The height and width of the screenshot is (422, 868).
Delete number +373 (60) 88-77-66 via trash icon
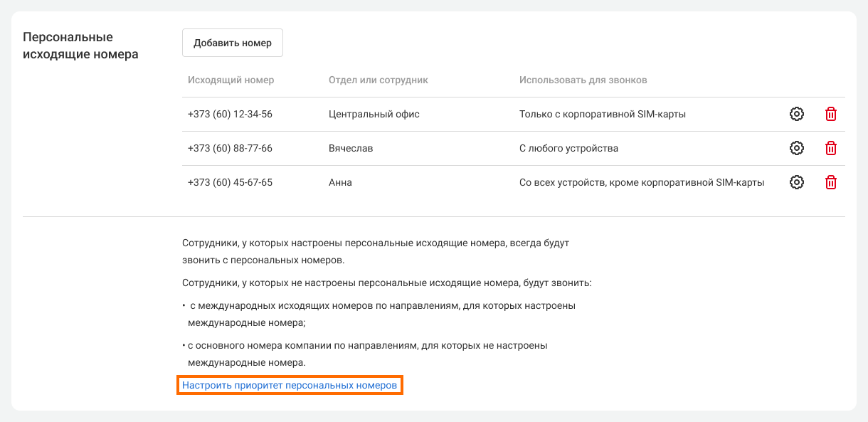pyautogui.click(x=830, y=148)
